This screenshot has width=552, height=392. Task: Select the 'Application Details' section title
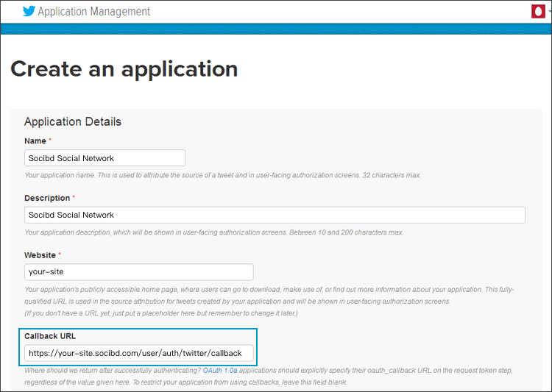[x=73, y=121]
